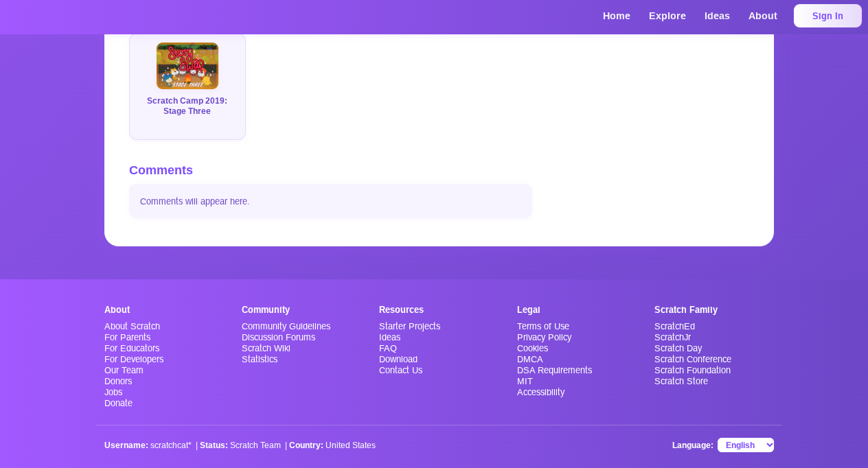
Task: Click the Scratch Camp 2019: Stage Three title
Action: 187,106
